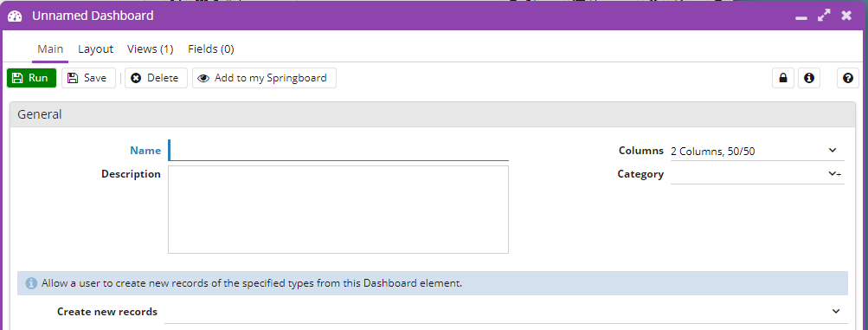Open help with the question mark icon

click(x=847, y=78)
